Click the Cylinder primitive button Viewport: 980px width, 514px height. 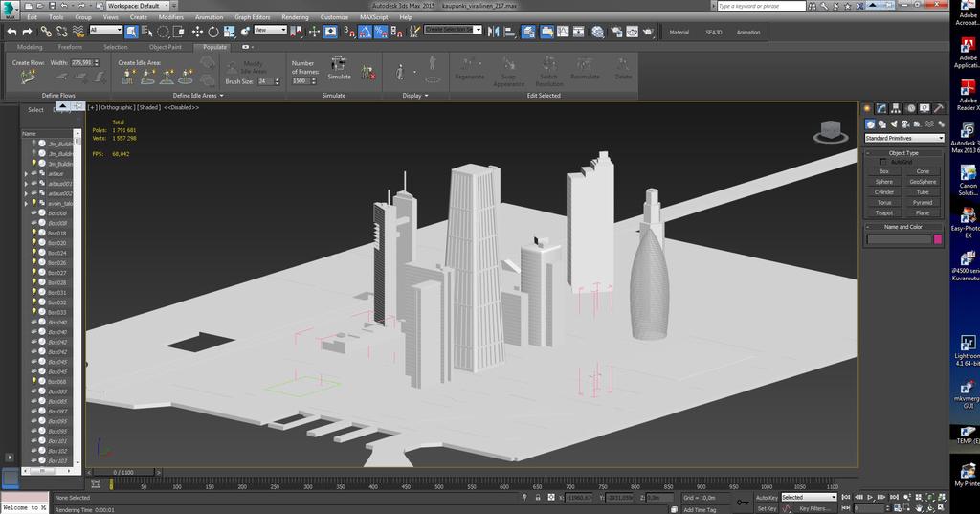[x=883, y=192]
